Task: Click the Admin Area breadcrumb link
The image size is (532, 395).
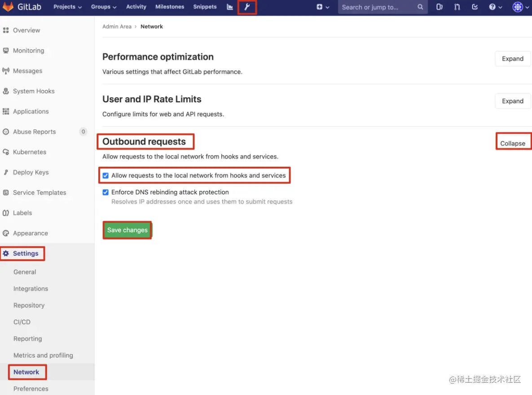Action: click(117, 27)
